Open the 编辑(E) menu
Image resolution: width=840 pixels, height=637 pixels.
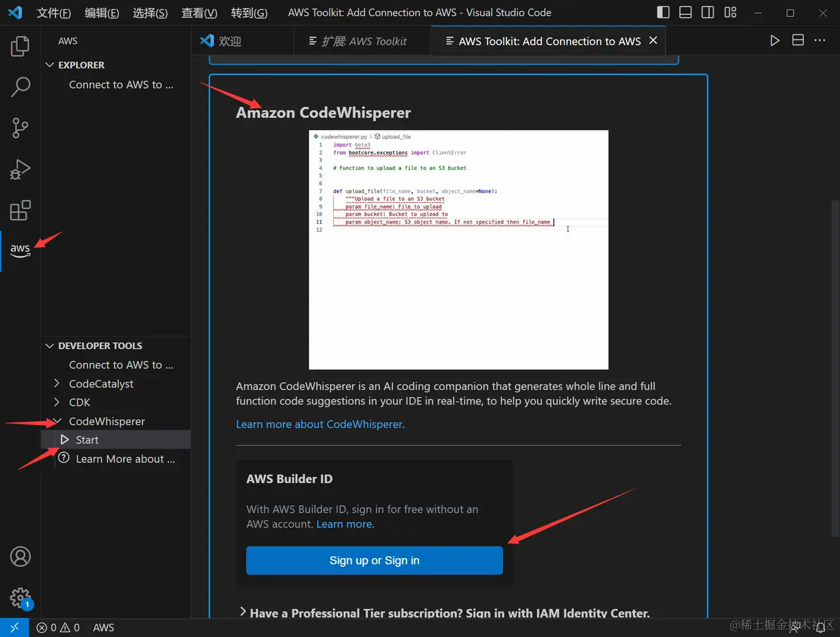[x=102, y=12]
